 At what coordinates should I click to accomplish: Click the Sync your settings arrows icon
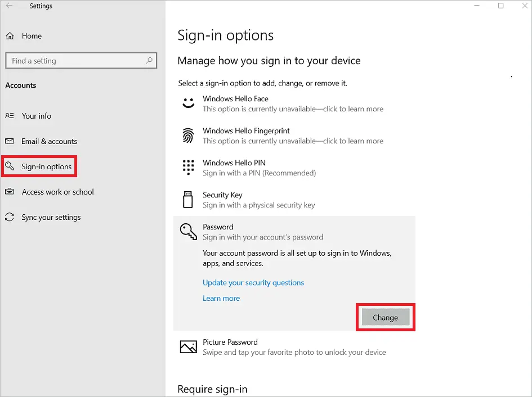click(x=10, y=217)
